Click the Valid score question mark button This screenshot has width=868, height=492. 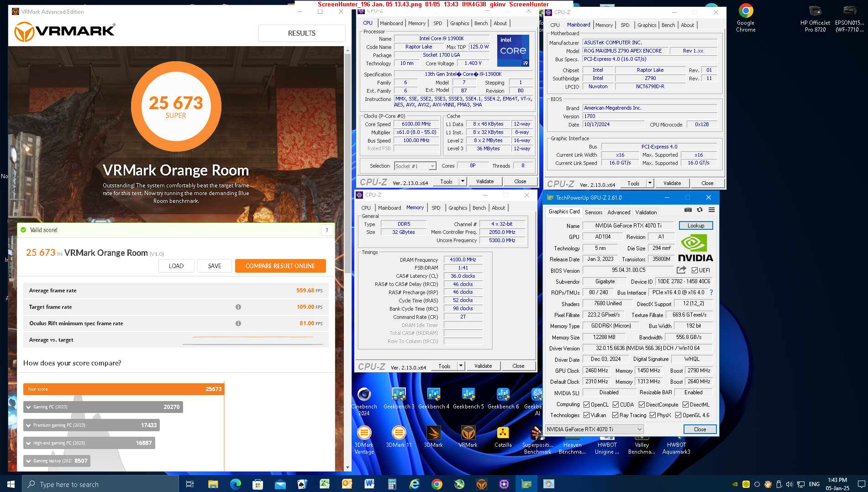[x=326, y=230]
